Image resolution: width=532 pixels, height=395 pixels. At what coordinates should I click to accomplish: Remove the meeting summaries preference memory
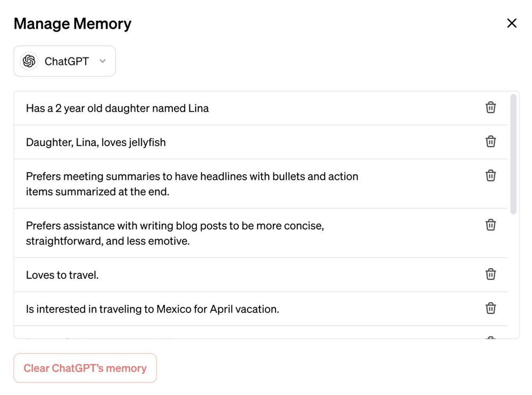491,176
